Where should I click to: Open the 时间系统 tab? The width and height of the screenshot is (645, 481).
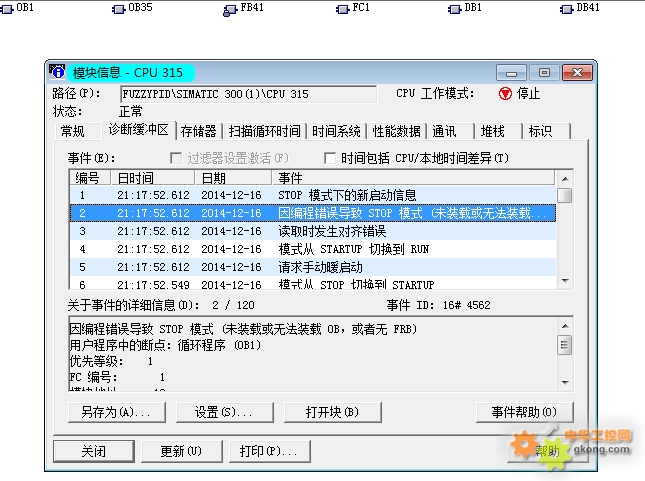[336, 131]
